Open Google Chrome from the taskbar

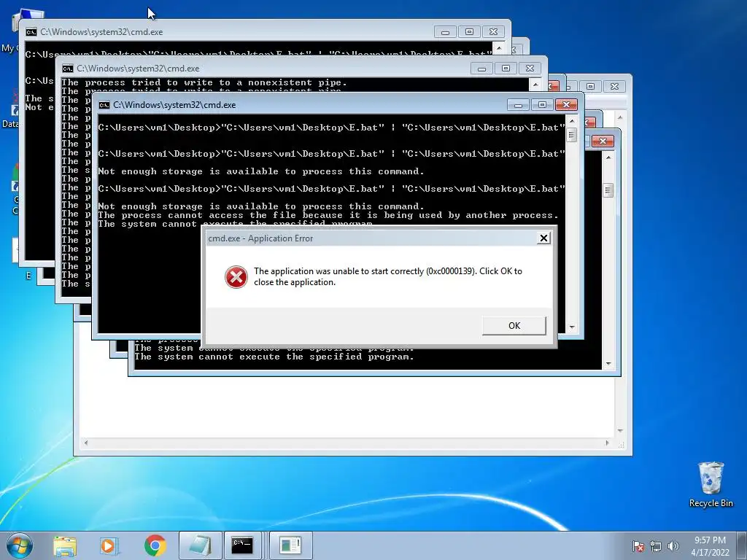click(x=155, y=545)
